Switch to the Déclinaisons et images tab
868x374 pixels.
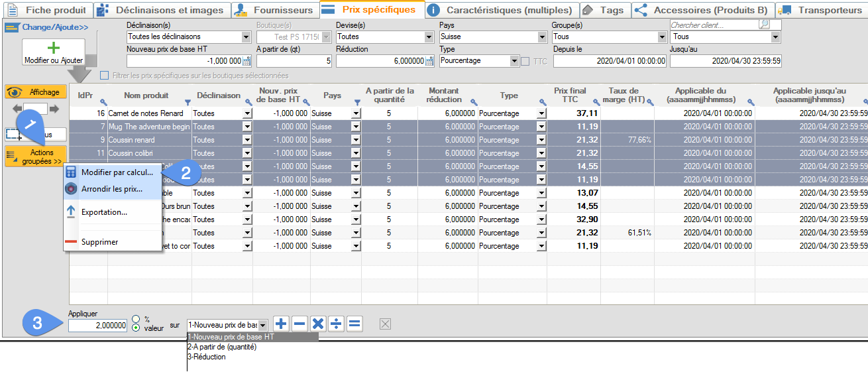coord(162,10)
